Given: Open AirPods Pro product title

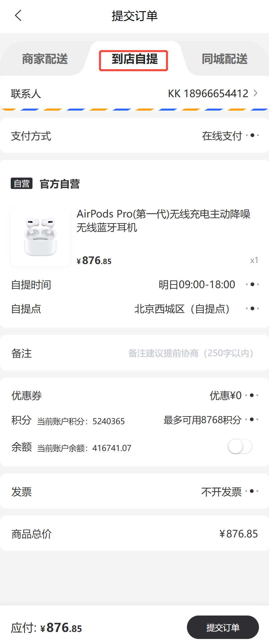Looking at the screenshot, I should (163, 220).
